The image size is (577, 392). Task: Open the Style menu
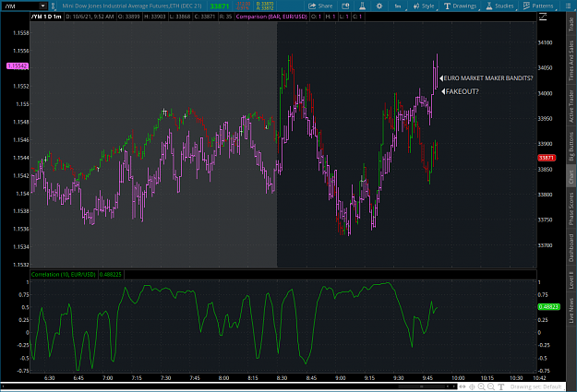424,6
